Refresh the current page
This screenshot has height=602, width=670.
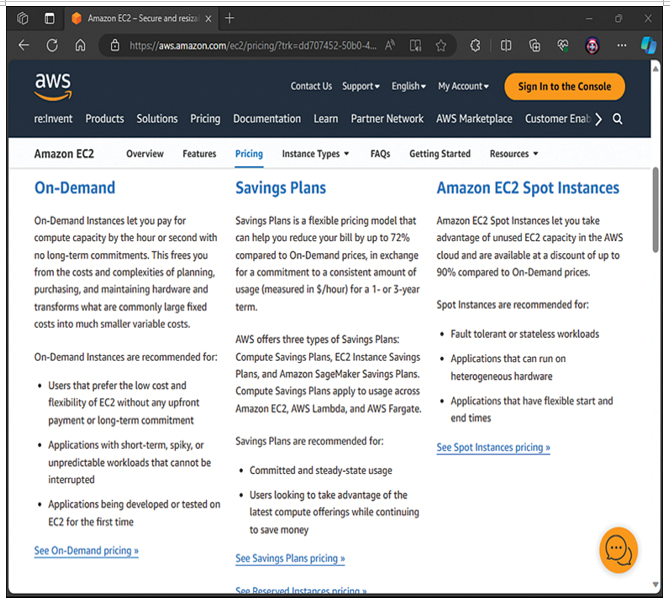click(x=52, y=45)
